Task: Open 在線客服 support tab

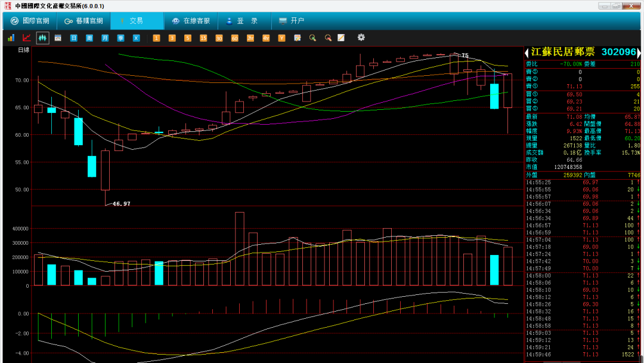Action: coord(191,21)
